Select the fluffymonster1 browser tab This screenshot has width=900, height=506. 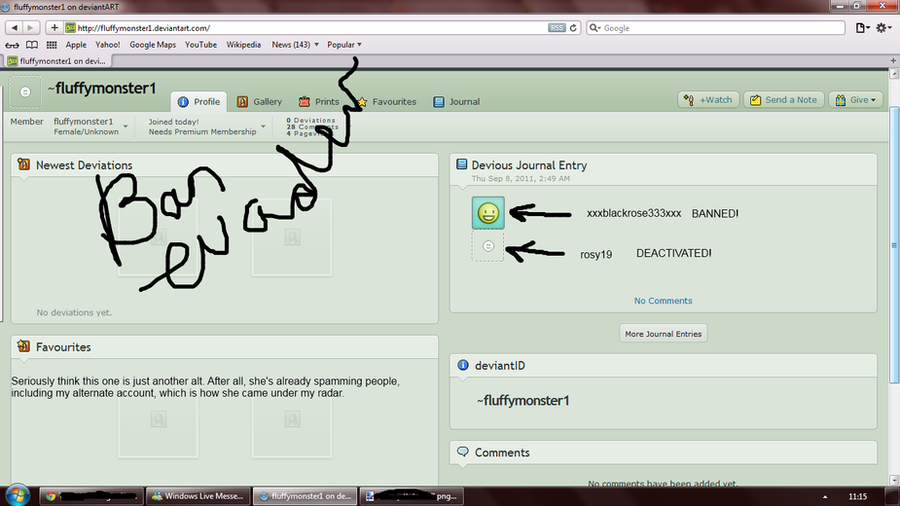pyautogui.click(x=57, y=61)
